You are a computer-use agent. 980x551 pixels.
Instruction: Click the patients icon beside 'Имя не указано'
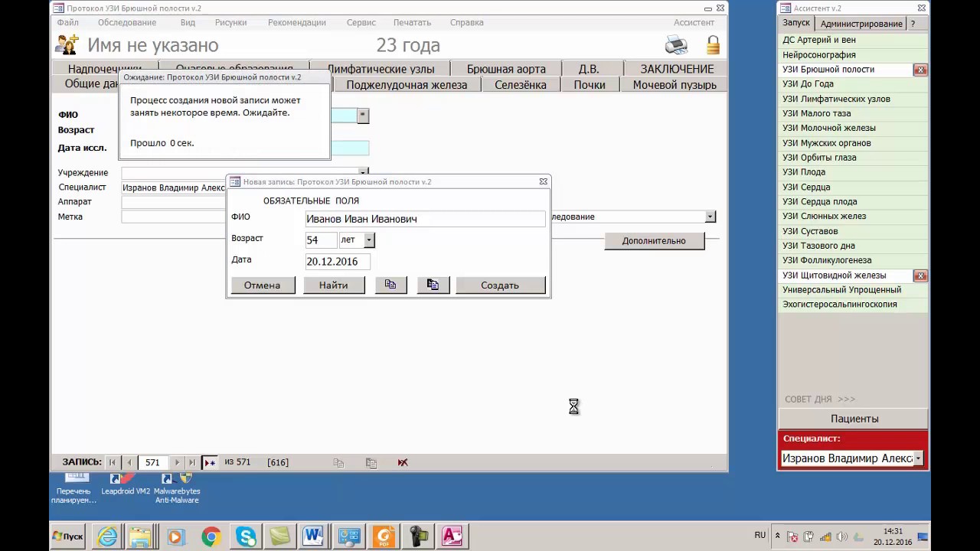click(67, 45)
